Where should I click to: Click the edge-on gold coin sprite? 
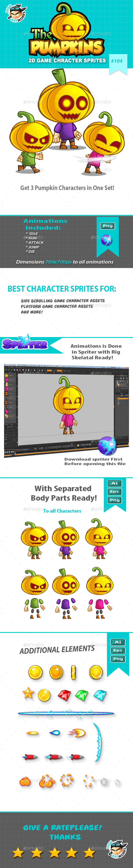pos(73,672)
